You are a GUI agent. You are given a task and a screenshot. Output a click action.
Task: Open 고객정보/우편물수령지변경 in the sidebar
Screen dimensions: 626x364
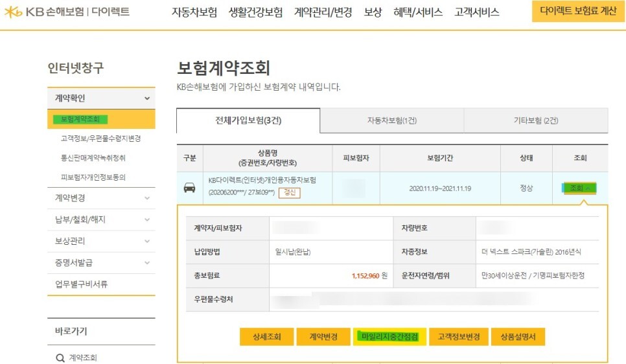pos(100,139)
